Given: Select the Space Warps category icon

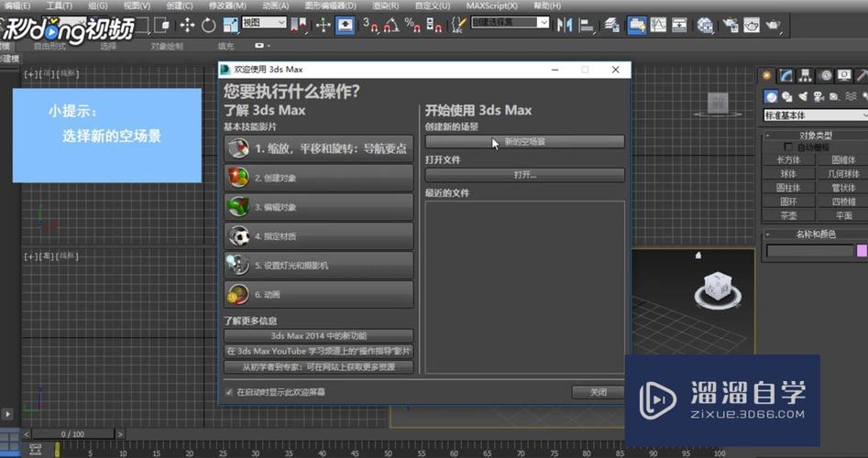Looking at the screenshot, I should 851,97.
